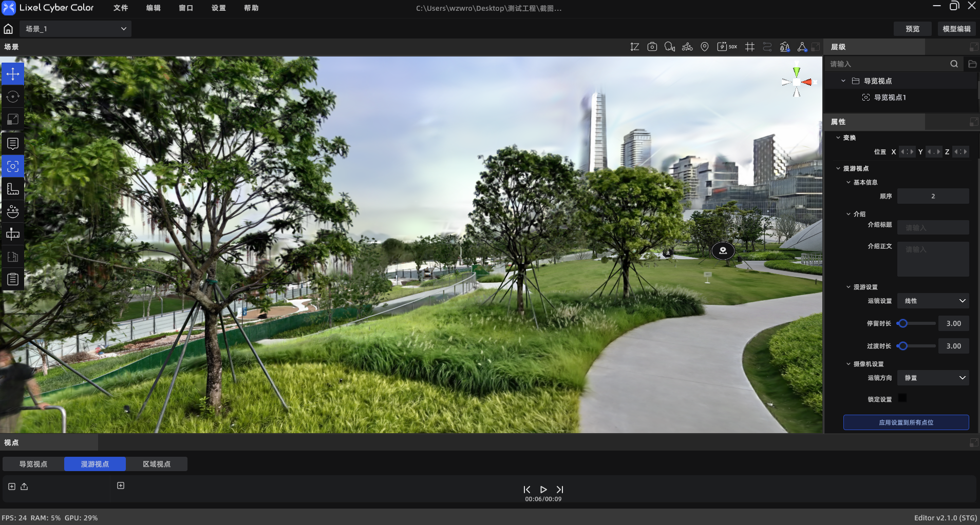Viewport: 980px width, 525px height.
Task: Toggle the grid overlay icon
Action: pos(750,47)
